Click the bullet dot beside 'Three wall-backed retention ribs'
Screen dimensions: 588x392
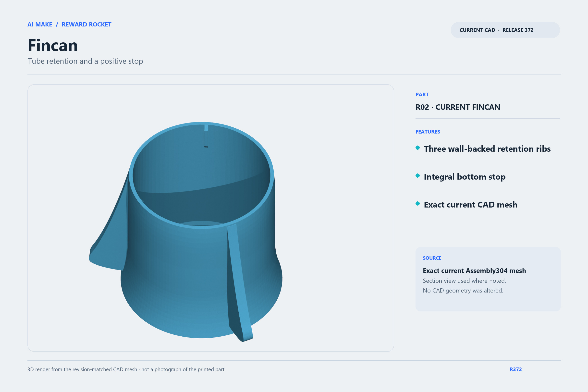pyautogui.click(x=417, y=148)
